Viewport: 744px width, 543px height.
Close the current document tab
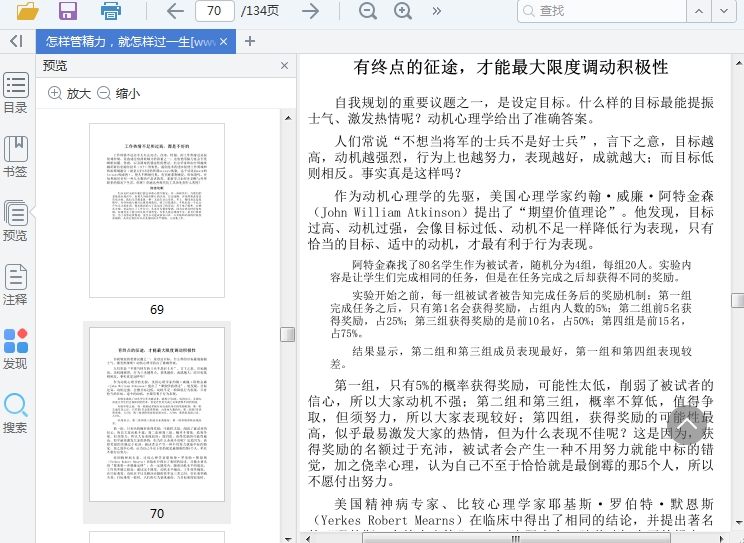(x=224, y=42)
